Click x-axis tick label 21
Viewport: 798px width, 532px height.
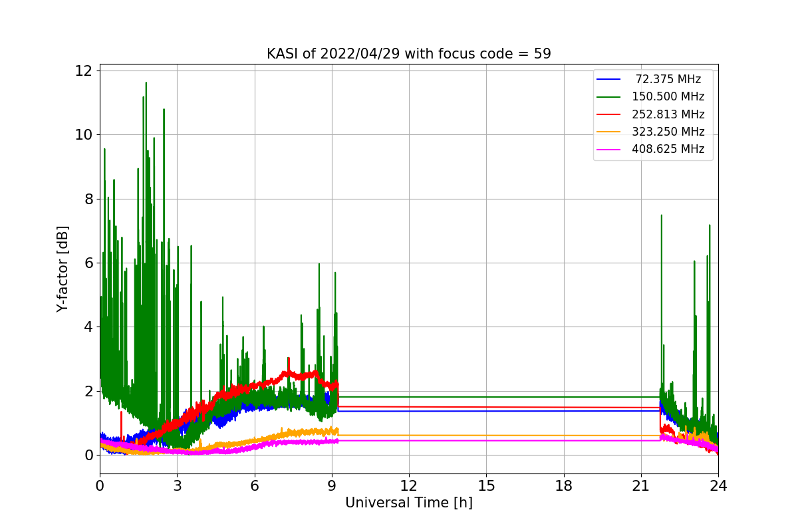[x=641, y=485]
